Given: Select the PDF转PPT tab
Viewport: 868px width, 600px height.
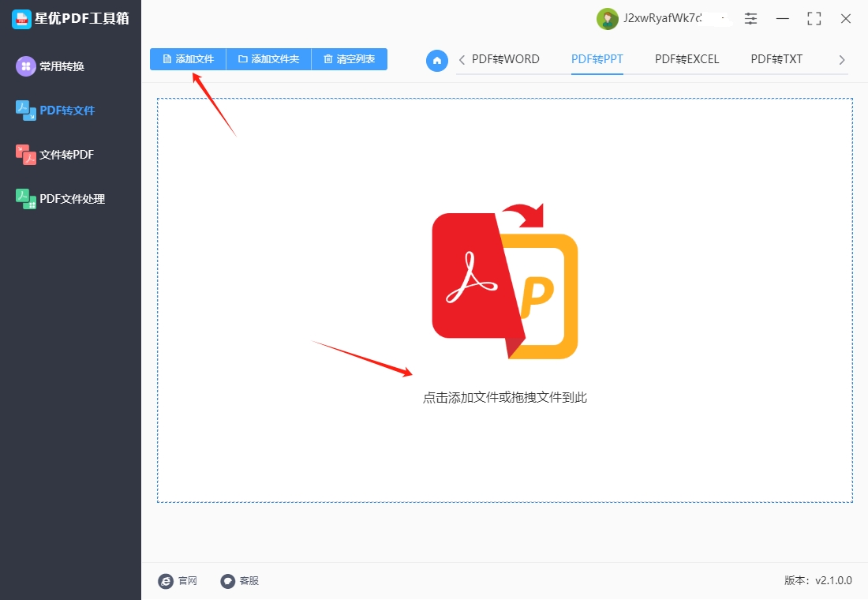Looking at the screenshot, I should (x=597, y=59).
